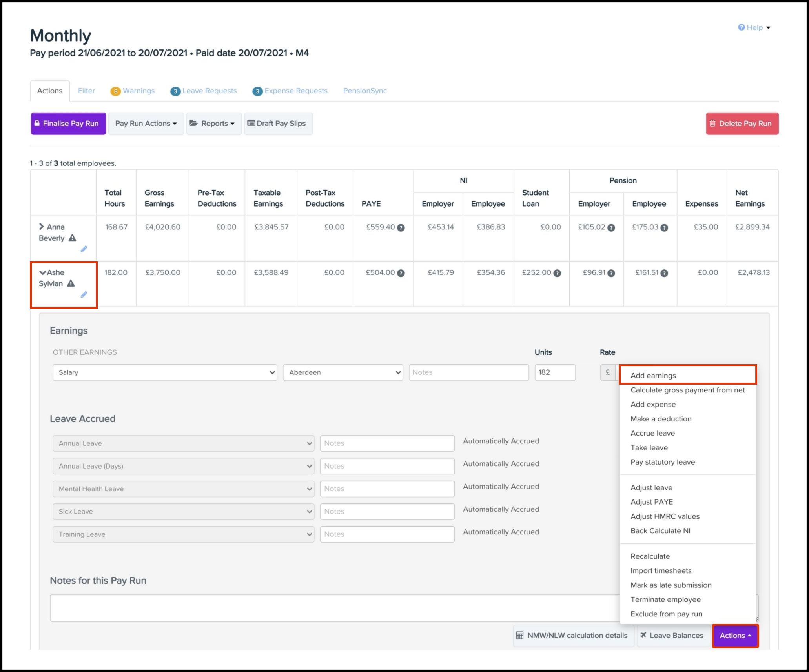Choose 'Exclude from pay run' menu item

tap(666, 614)
